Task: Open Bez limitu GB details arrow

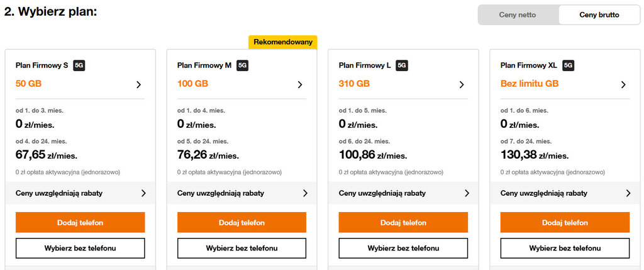Action: [623, 84]
